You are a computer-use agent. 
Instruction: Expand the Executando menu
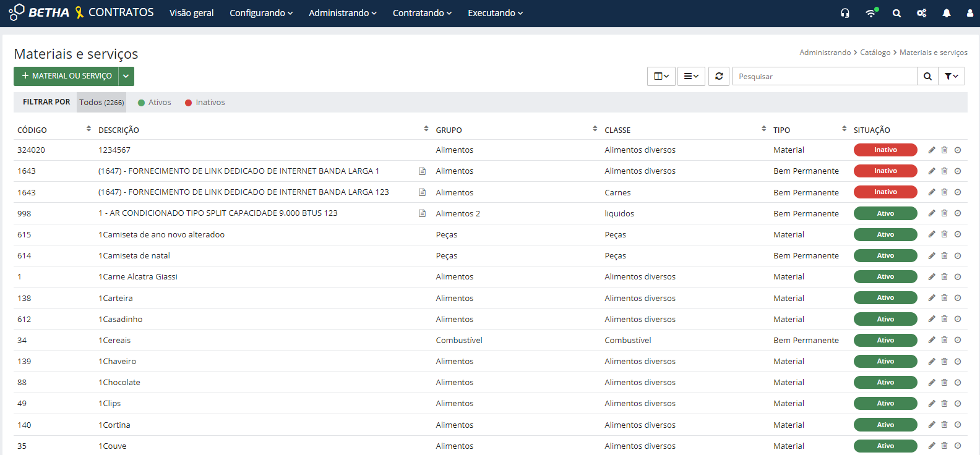(496, 13)
